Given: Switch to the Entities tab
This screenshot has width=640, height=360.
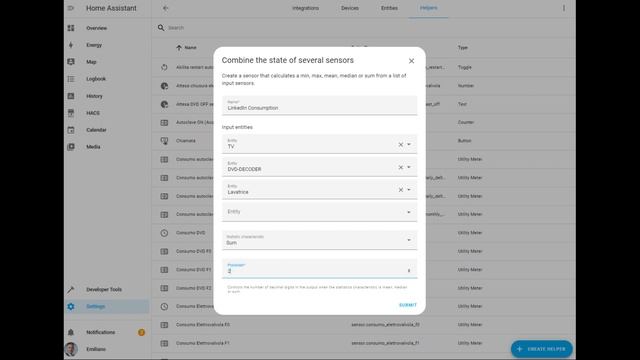Looking at the screenshot, I should [x=389, y=8].
